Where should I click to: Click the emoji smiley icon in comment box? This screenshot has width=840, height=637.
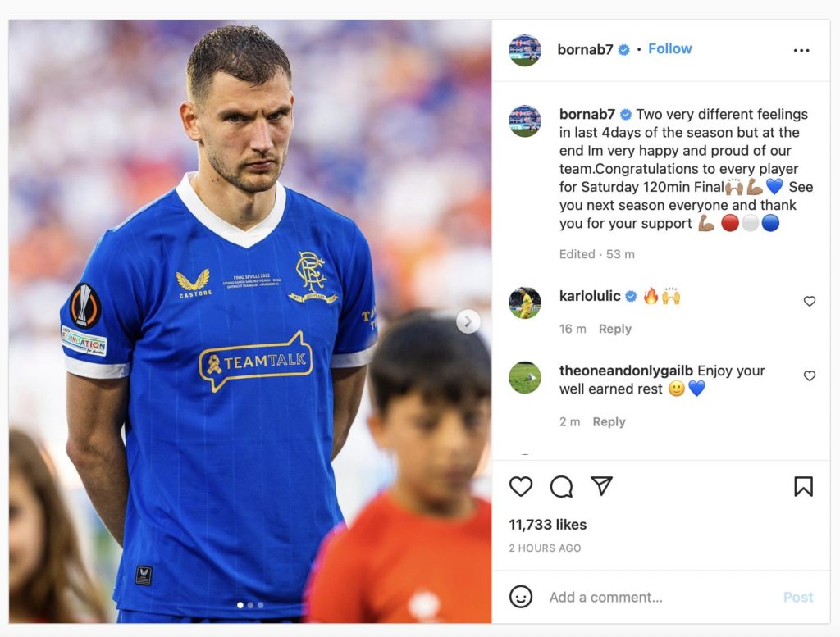click(520, 596)
